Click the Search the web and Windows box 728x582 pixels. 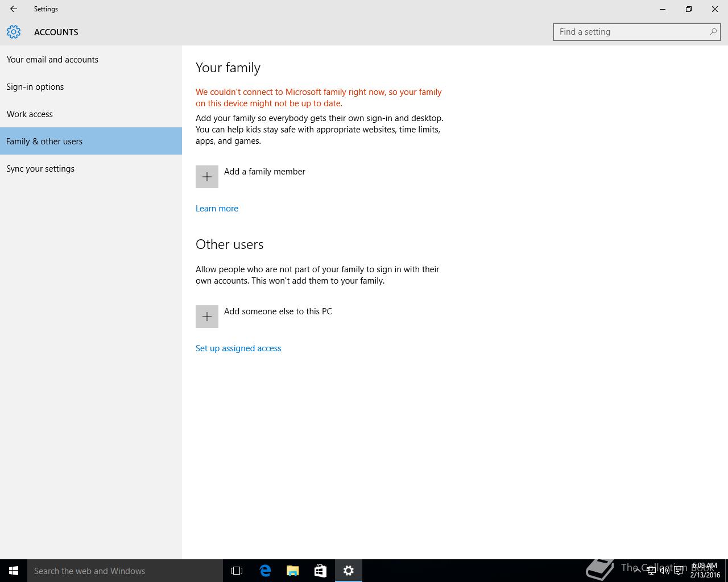[125, 571]
